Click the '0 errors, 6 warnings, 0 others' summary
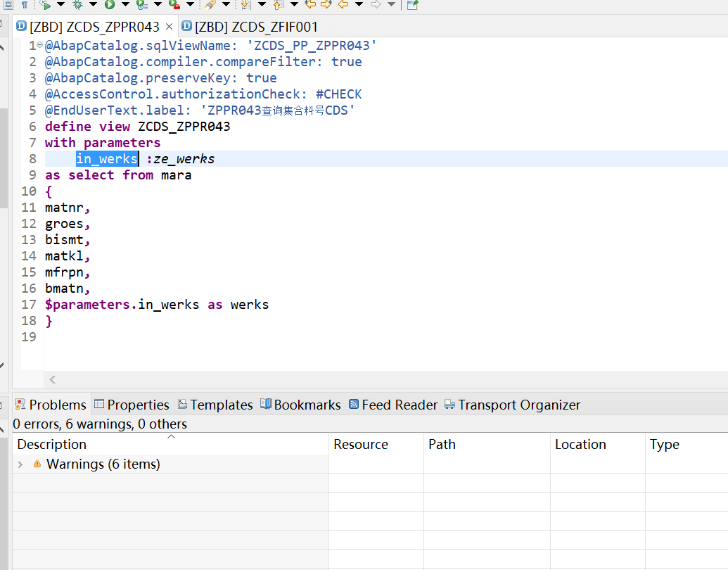728x570 pixels. [100, 424]
